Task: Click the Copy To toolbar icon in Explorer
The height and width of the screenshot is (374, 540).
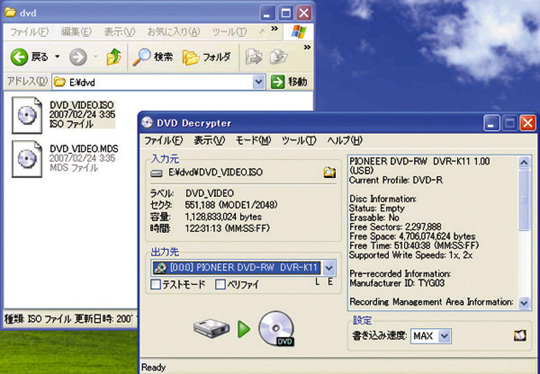Action: coord(278,57)
